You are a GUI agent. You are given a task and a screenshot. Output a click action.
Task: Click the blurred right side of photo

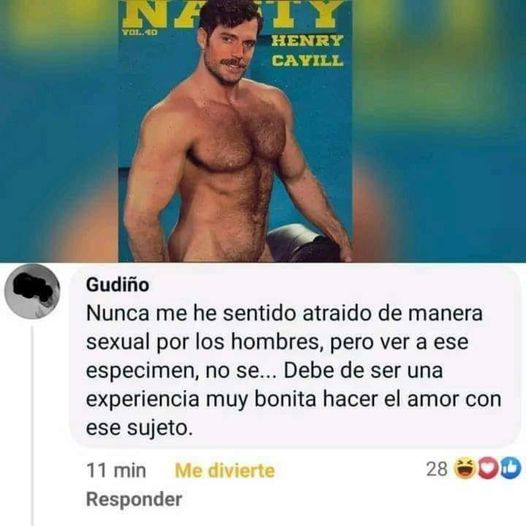439,131
